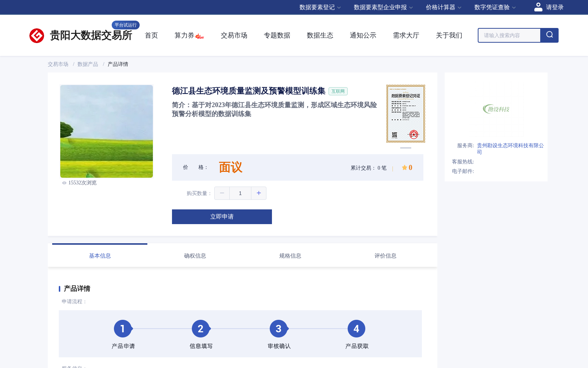Open 关于我们 navigation item
The width and height of the screenshot is (588, 368).
[x=449, y=35]
